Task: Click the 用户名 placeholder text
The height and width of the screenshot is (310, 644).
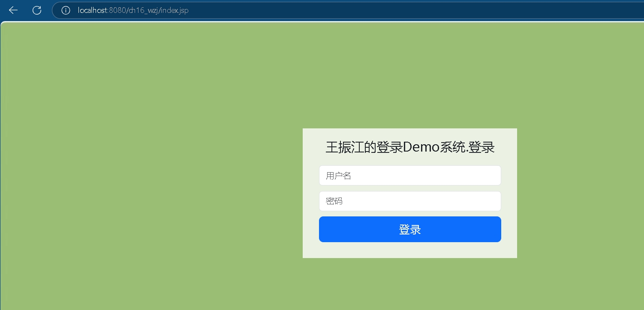Action: pyautogui.click(x=338, y=176)
